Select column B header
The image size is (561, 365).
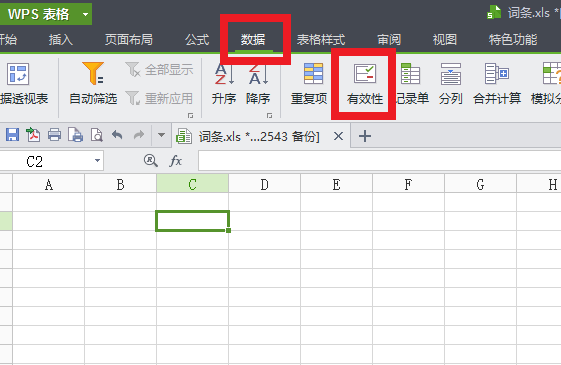point(121,184)
